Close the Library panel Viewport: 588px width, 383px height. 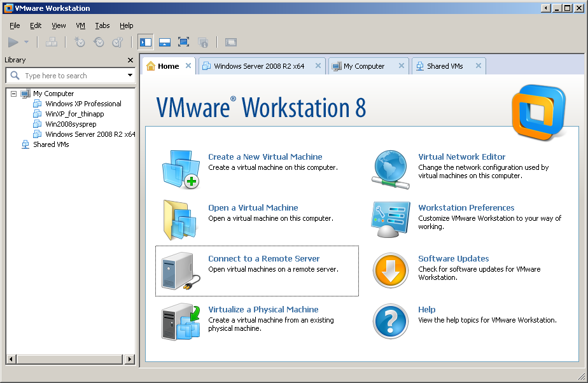click(130, 60)
